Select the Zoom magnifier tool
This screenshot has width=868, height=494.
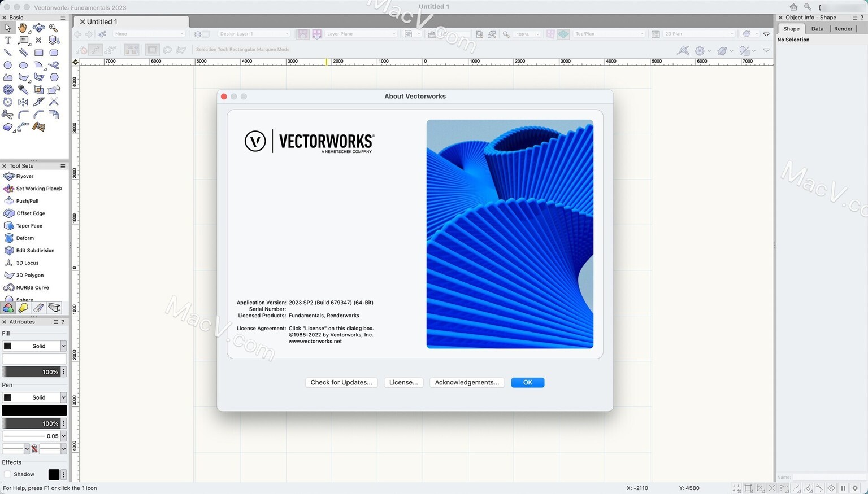click(x=54, y=28)
